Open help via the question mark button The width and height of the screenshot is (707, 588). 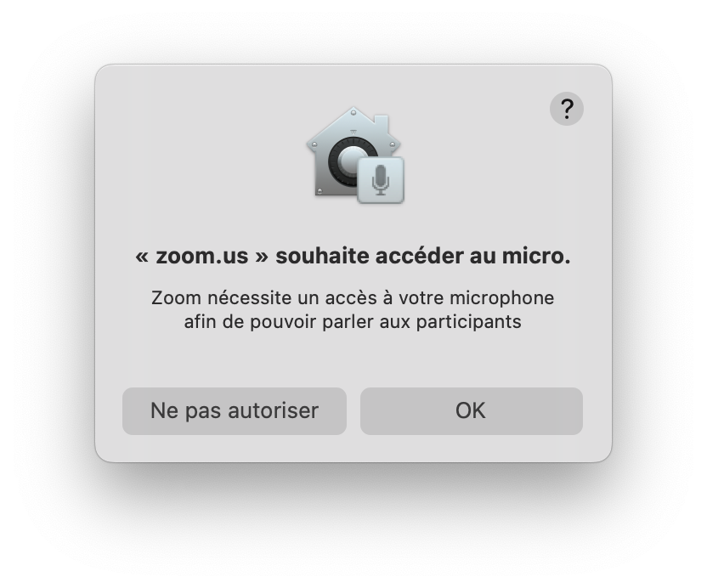[x=566, y=109]
